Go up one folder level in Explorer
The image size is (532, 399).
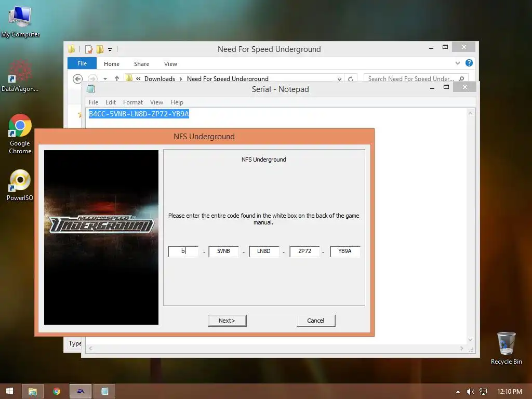pyautogui.click(x=117, y=78)
